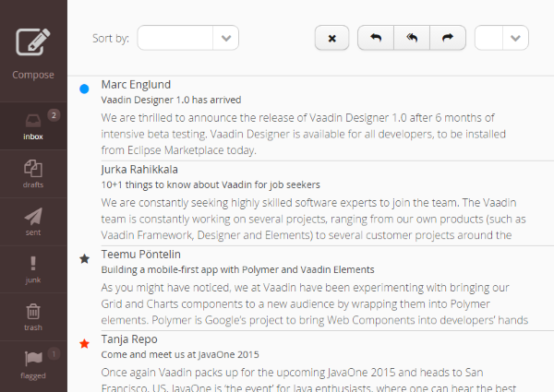Open the inbox folder
Image resolution: width=554 pixels, height=392 pixels.
(33, 126)
